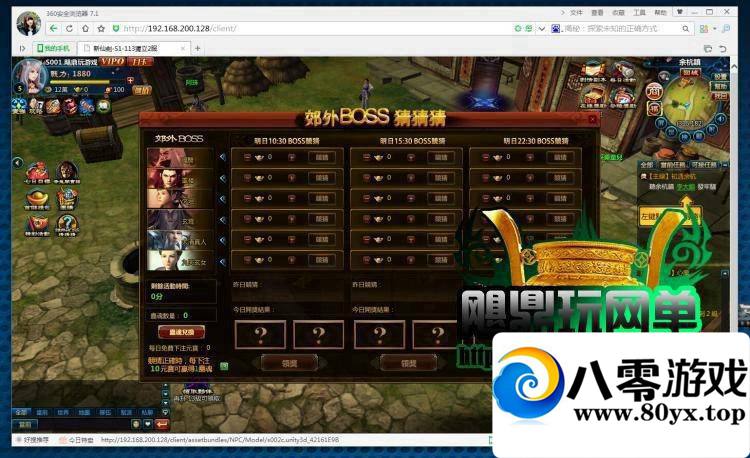Image resolution: width=750 pixels, height=458 pixels.
Task: Click first question mark result box under 10:30
Action: click(260, 335)
